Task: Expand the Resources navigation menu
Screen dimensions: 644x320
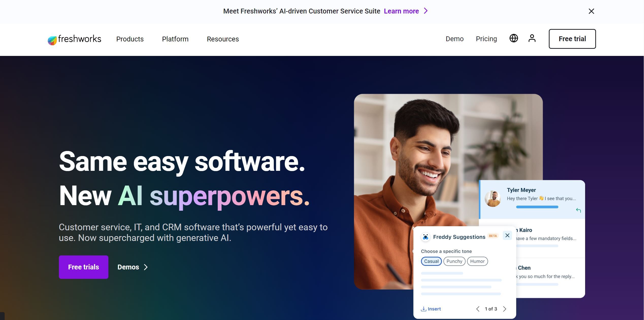Action: (223, 39)
